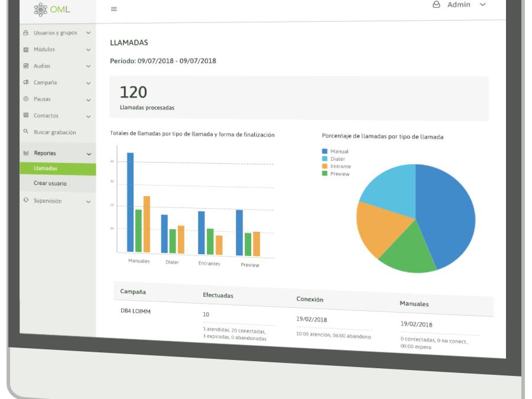Click the Supervisión headset icon
Image resolution: width=532 pixels, height=399 pixels.
click(x=26, y=201)
